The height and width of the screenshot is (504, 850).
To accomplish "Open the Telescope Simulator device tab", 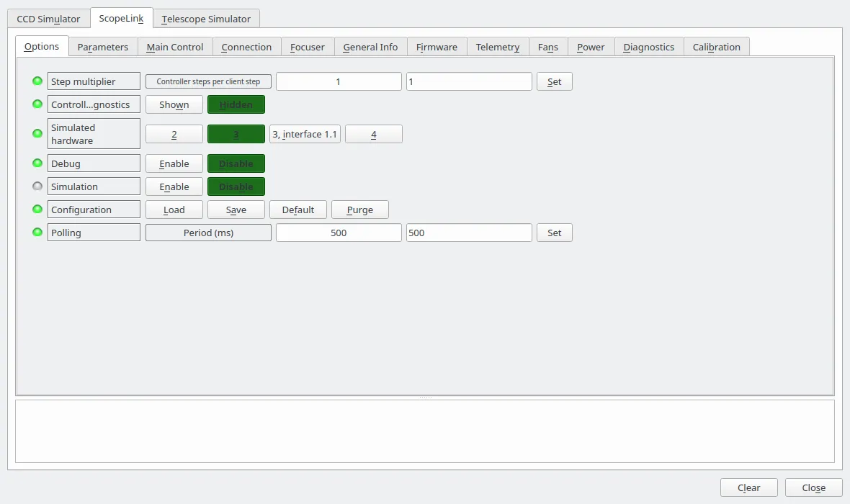I will [x=206, y=19].
